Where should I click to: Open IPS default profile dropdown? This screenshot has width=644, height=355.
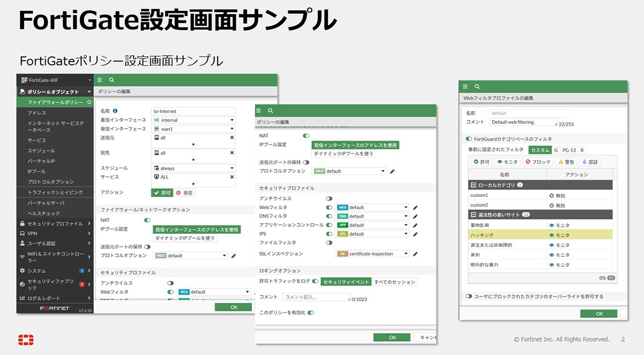coord(372,234)
